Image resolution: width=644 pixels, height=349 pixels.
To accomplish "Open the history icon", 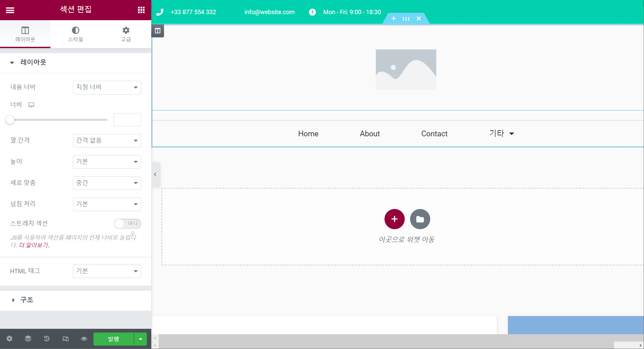I will 47,339.
